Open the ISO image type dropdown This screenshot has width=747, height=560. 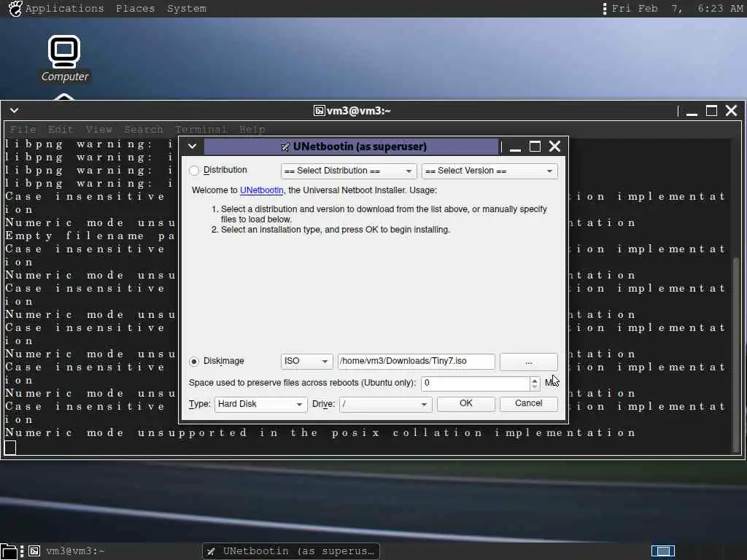(307, 361)
